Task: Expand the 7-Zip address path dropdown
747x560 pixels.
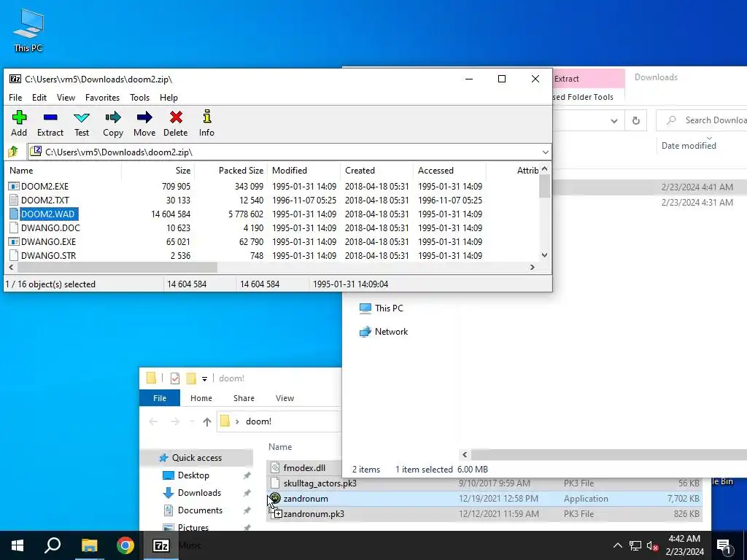Action: pyautogui.click(x=545, y=152)
